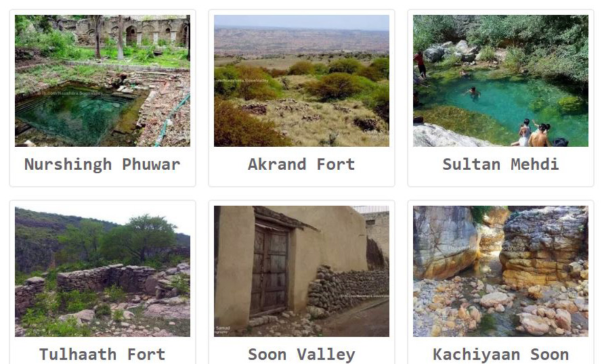Select the Nurshingh Phuwar title
The width and height of the screenshot is (602, 364).
102,164
